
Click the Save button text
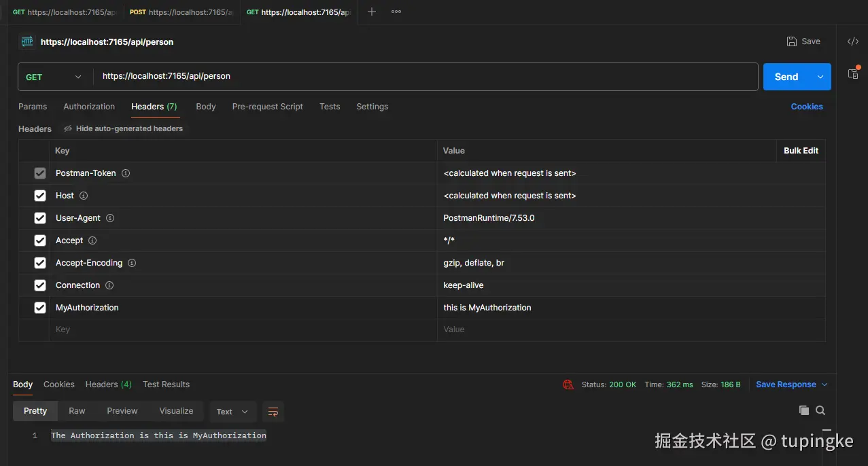[x=811, y=41]
